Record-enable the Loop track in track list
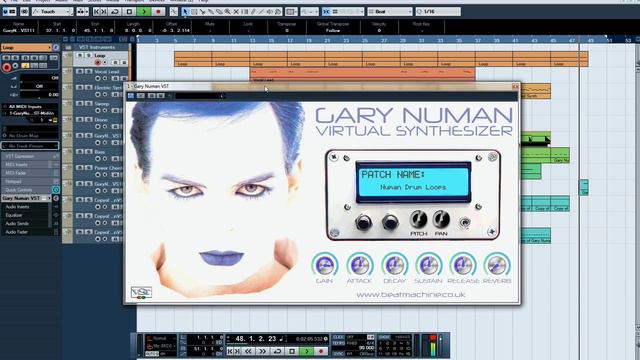The image size is (640, 360). (x=98, y=62)
